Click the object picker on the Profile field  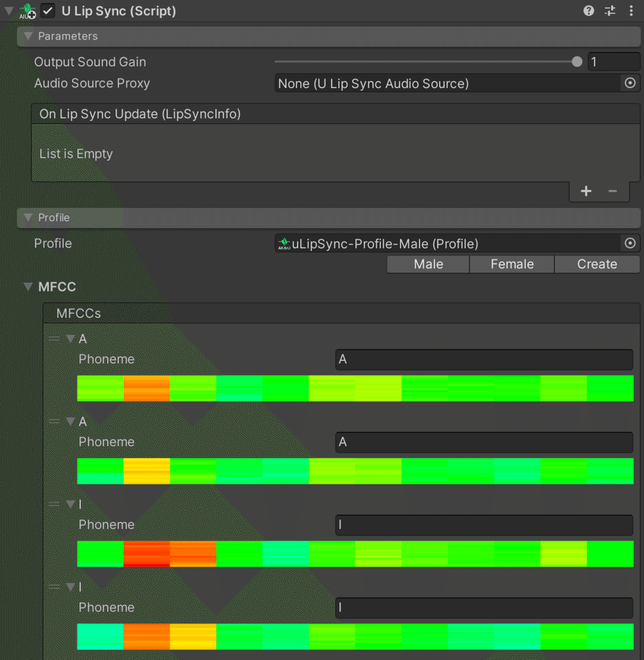pos(630,243)
